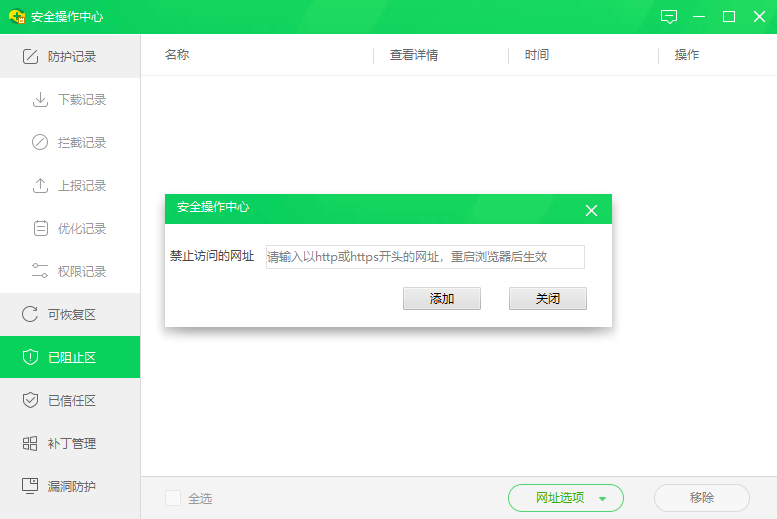Click the 优化记录 clipboard icon
Screen dimensions: 777x519
click(x=40, y=229)
